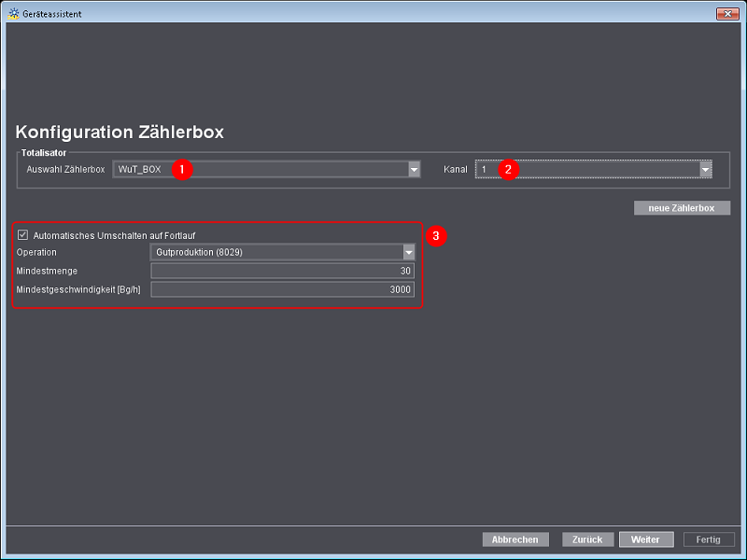The image size is (747, 560).
Task: Open the Operation dropdown showing Gutproduktion
Action: click(x=408, y=252)
